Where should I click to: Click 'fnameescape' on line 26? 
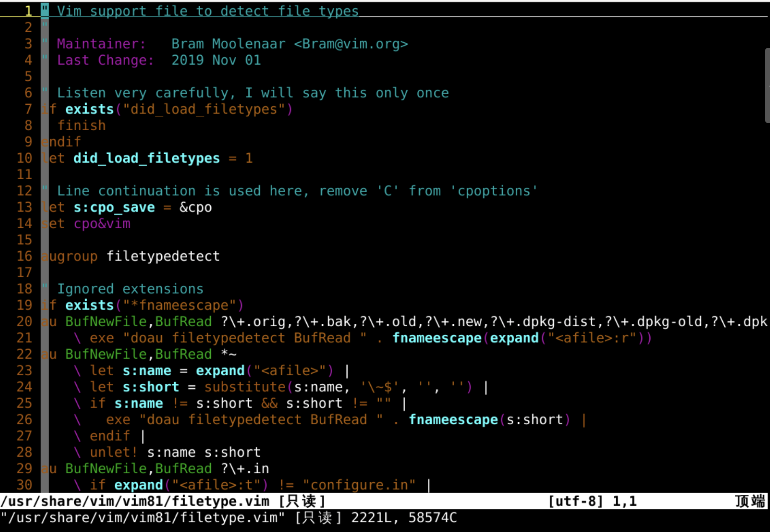(453, 420)
